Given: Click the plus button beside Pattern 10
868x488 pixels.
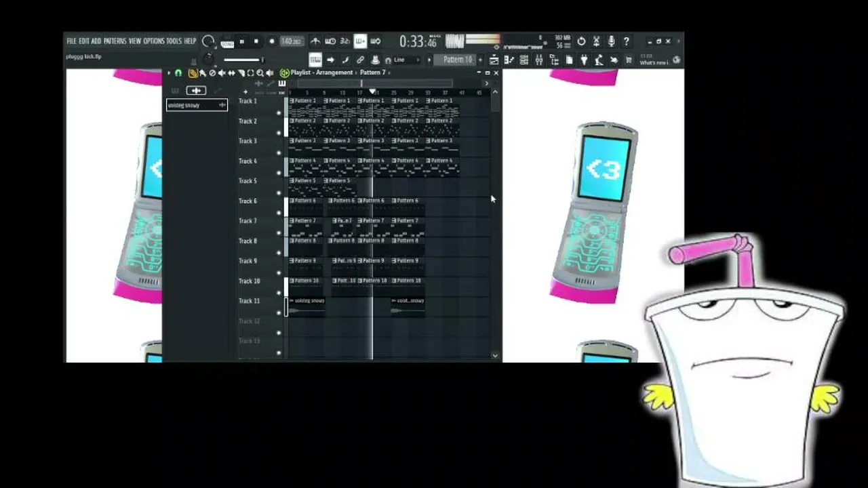Looking at the screenshot, I should tap(480, 60).
